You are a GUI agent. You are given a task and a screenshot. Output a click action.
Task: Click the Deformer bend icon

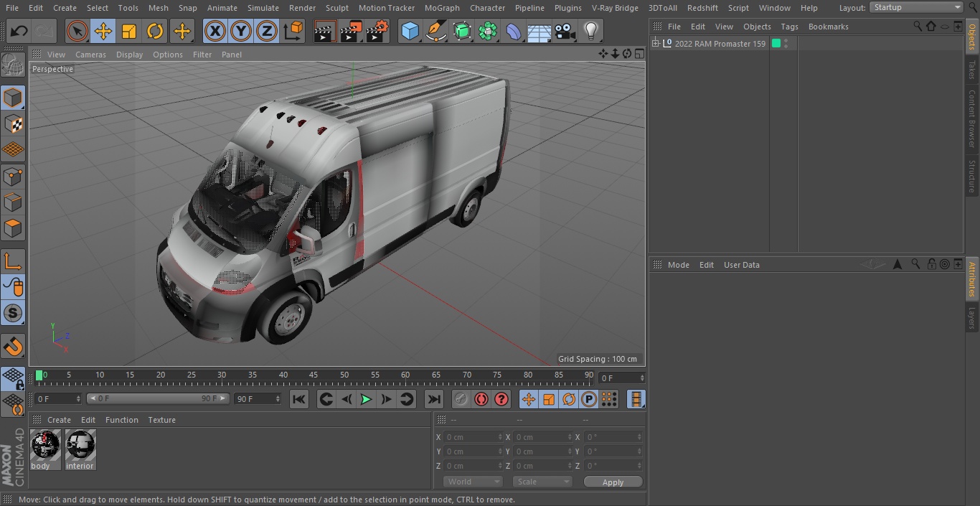click(514, 32)
